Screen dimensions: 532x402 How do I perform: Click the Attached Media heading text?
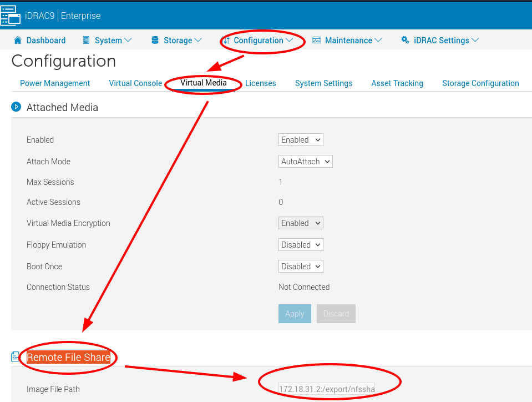(63, 107)
